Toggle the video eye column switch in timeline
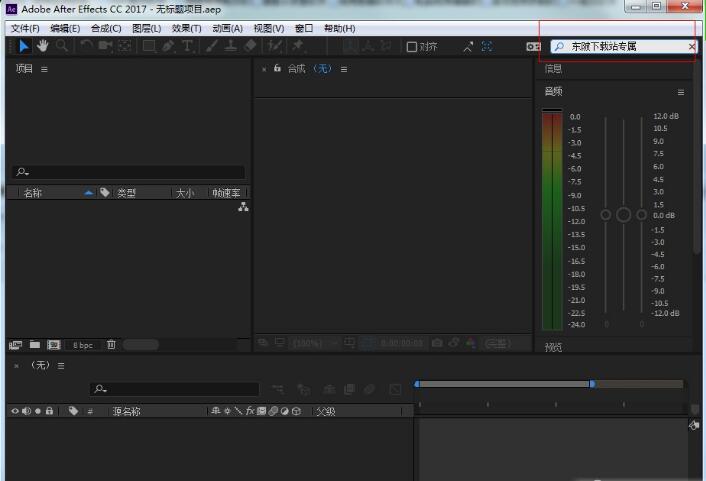The height and width of the screenshot is (481, 706). 15,411
